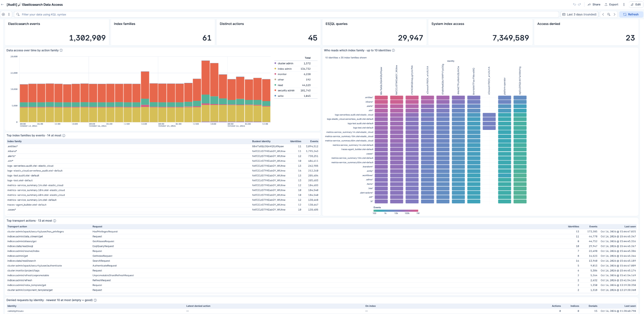This screenshot has height=314, width=644.
Task: Sort denied requests by Denials column
Action: coord(593,306)
